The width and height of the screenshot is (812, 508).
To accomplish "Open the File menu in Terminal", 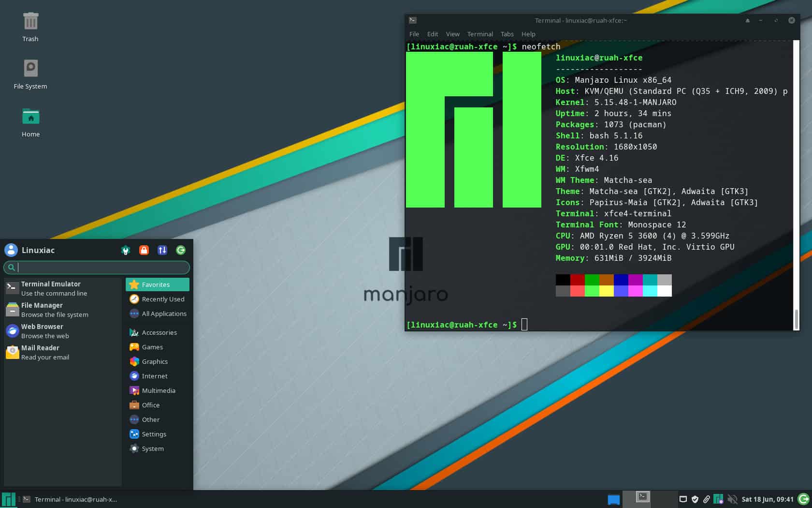I will pyautogui.click(x=414, y=34).
